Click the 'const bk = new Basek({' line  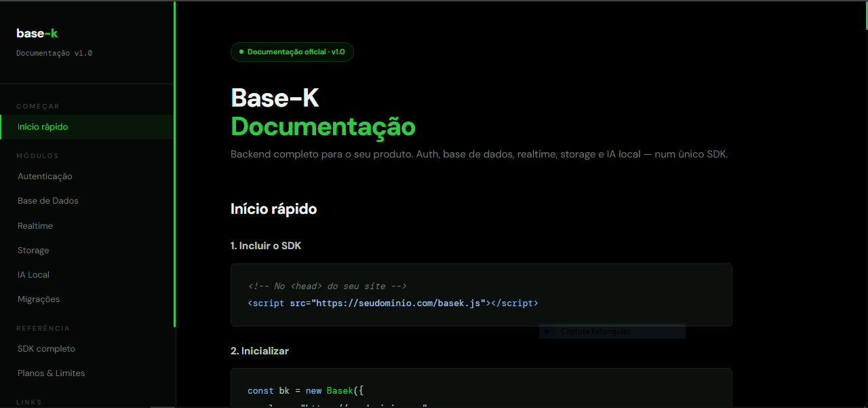point(306,391)
